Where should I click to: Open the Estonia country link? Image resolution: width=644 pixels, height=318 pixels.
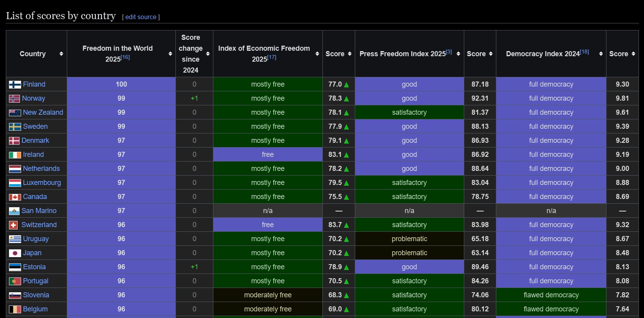click(x=34, y=267)
